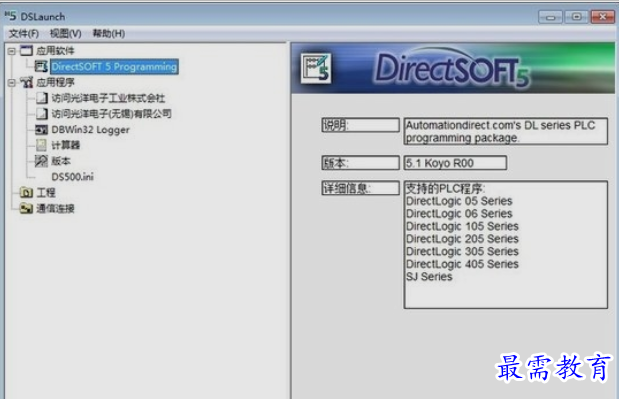This screenshot has height=399, width=619.
Task: Click the DirectLogic 105 Series line
Action: pyautogui.click(x=462, y=226)
